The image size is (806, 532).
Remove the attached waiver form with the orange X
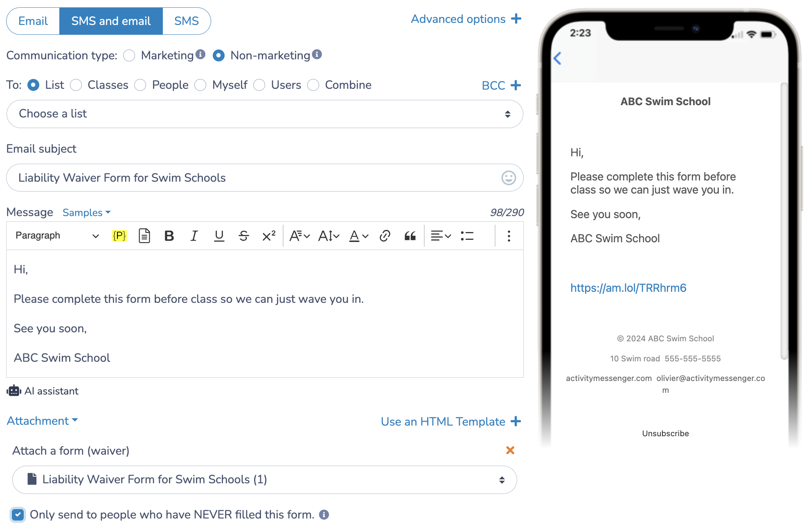(510, 450)
